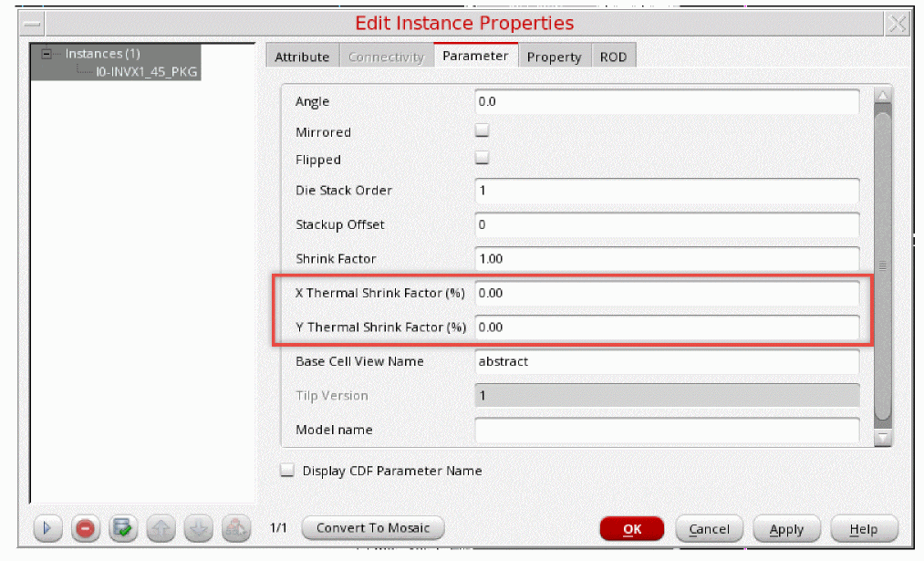
Task: Select the I0-INVX1_45_PKG instance
Action: [x=146, y=72]
